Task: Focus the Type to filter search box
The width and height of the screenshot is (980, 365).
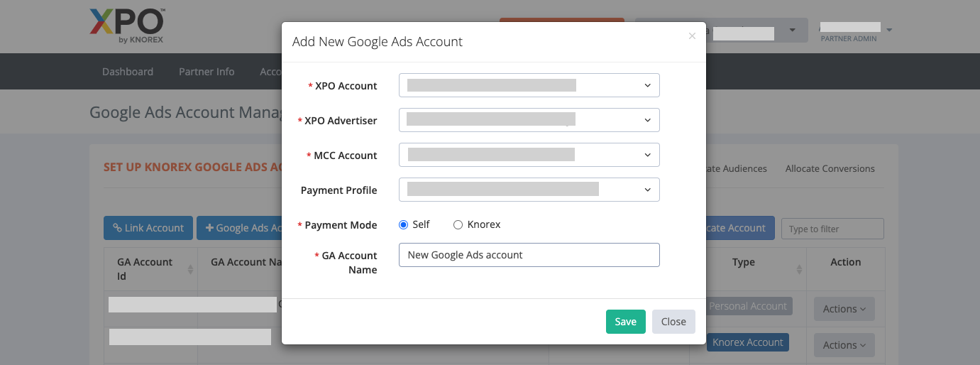Action: click(832, 229)
